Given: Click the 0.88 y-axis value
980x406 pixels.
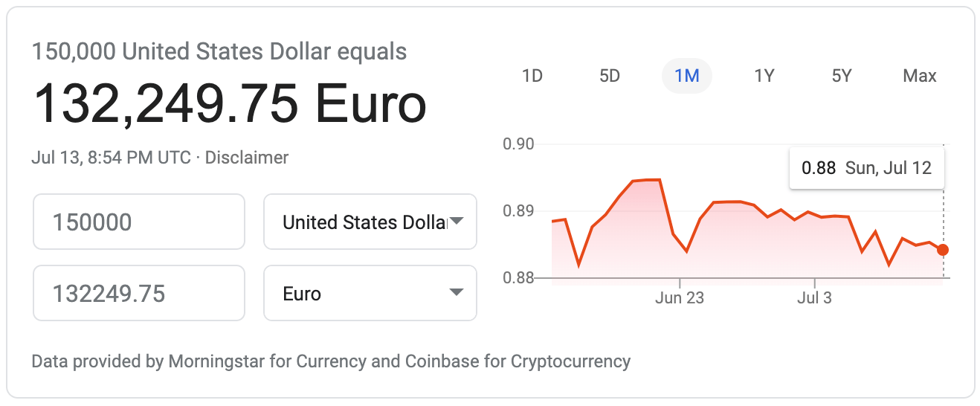Looking at the screenshot, I should [x=519, y=277].
